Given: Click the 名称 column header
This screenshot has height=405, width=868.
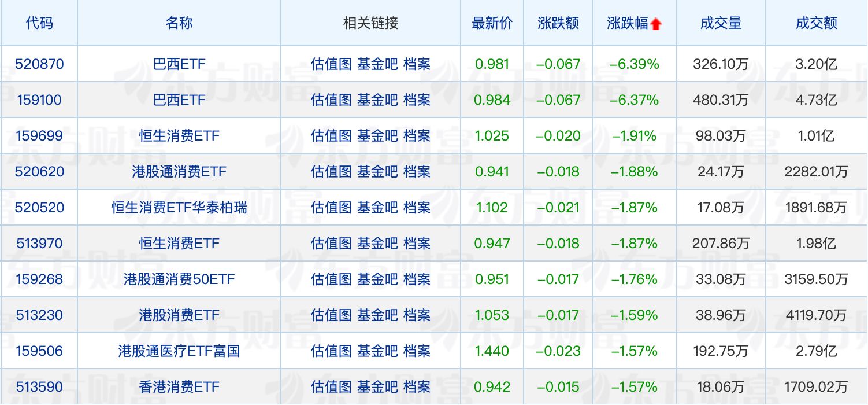Looking at the screenshot, I should pos(179,23).
